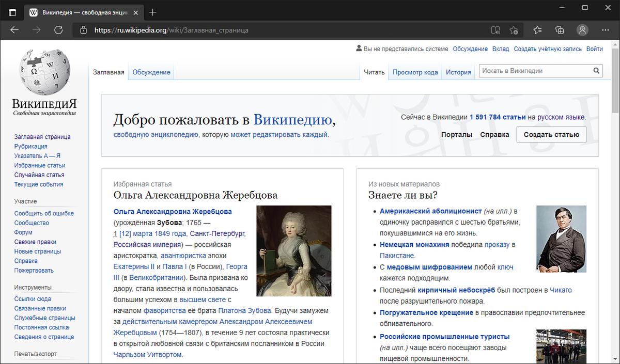
Task: Reload the page with the refresh icon
Action: pyautogui.click(x=58, y=30)
